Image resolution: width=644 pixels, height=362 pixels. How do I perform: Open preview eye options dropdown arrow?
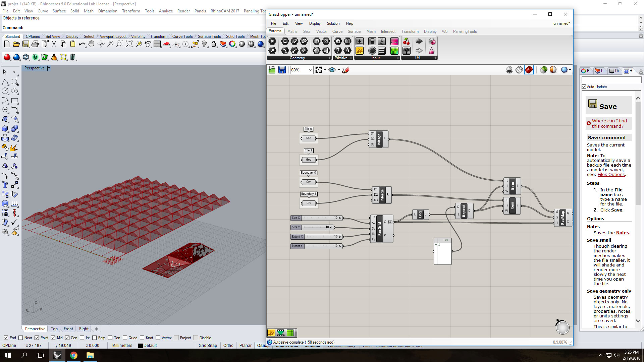click(x=339, y=70)
